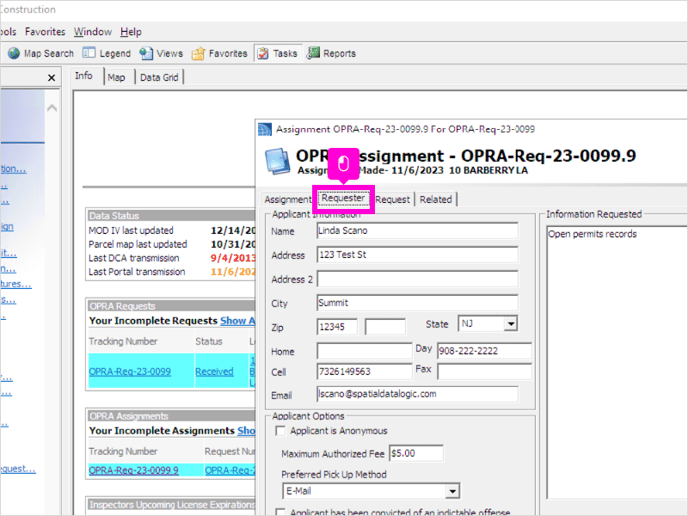688x516 pixels.
Task: Toggle Applicant is Anonymous checkbox
Action: (x=280, y=431)
